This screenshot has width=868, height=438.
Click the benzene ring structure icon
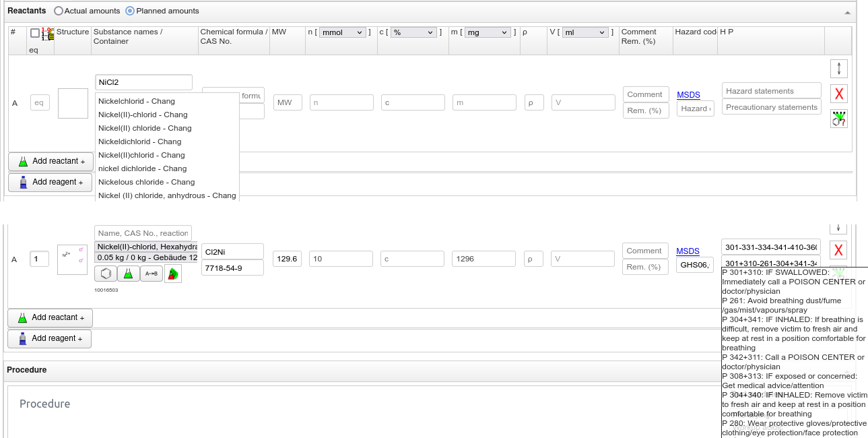105,274
